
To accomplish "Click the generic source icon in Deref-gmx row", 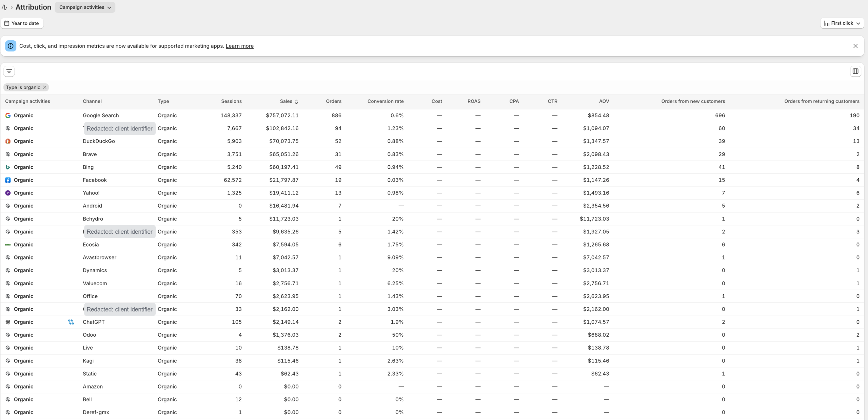I will pos(8,412).
